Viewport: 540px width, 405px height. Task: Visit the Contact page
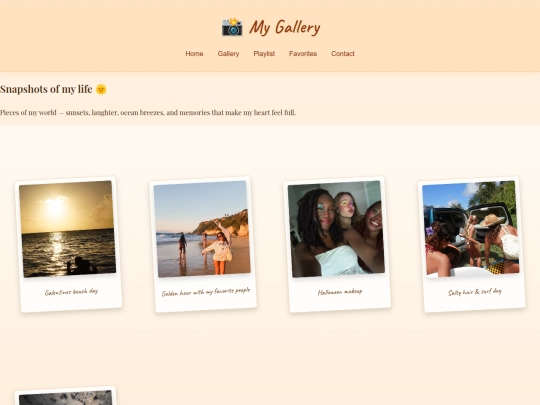343,54
